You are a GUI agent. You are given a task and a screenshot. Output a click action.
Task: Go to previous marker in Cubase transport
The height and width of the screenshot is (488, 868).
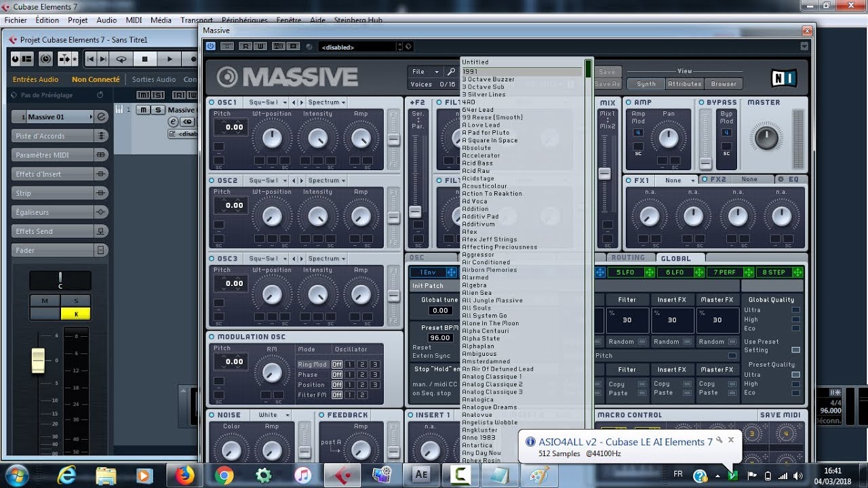(91, 60)
